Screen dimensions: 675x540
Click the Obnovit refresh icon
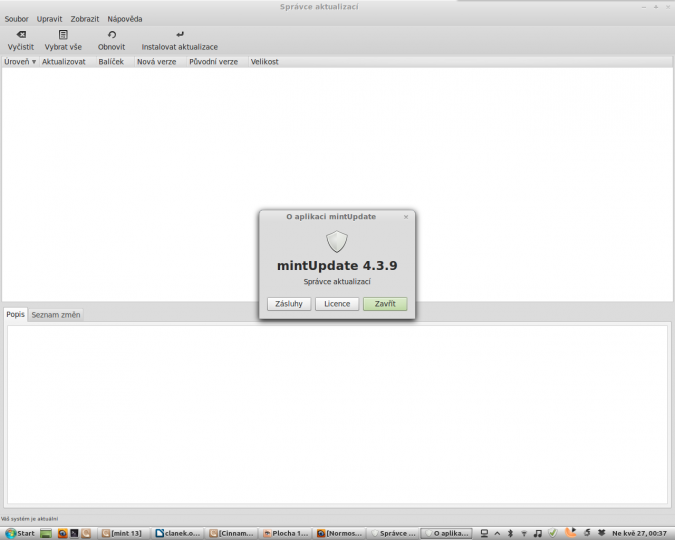pyautogui.click(x=111, y=34)
